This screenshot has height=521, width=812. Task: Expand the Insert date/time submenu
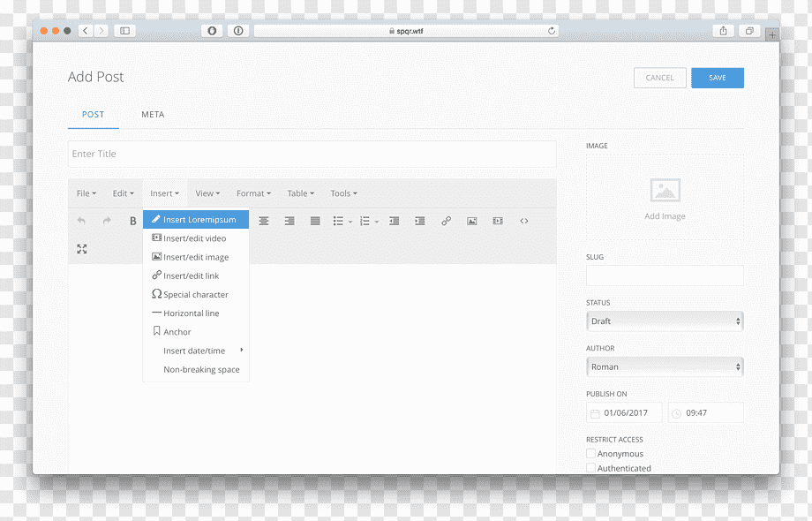196,351
